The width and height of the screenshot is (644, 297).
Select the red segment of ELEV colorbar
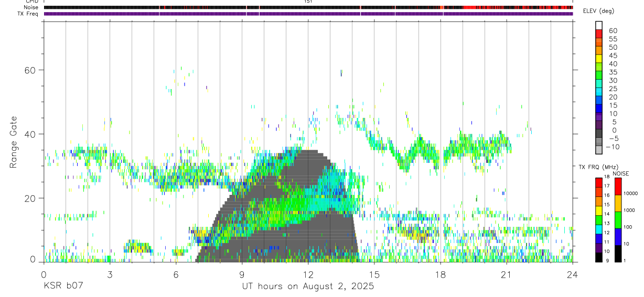point(599,34)
